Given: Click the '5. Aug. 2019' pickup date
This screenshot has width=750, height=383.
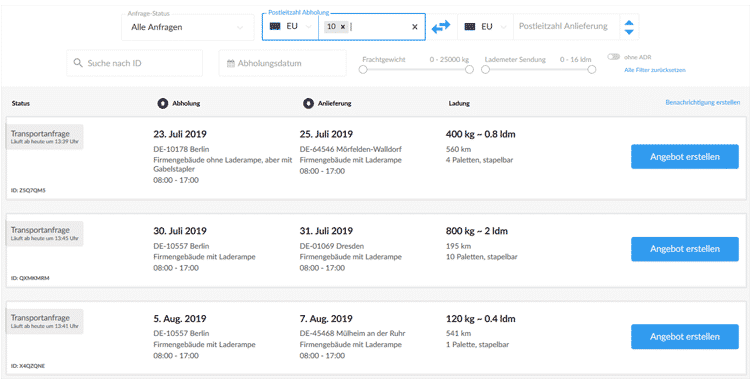Looking at the screenshot, I should (x=180, y=319).
